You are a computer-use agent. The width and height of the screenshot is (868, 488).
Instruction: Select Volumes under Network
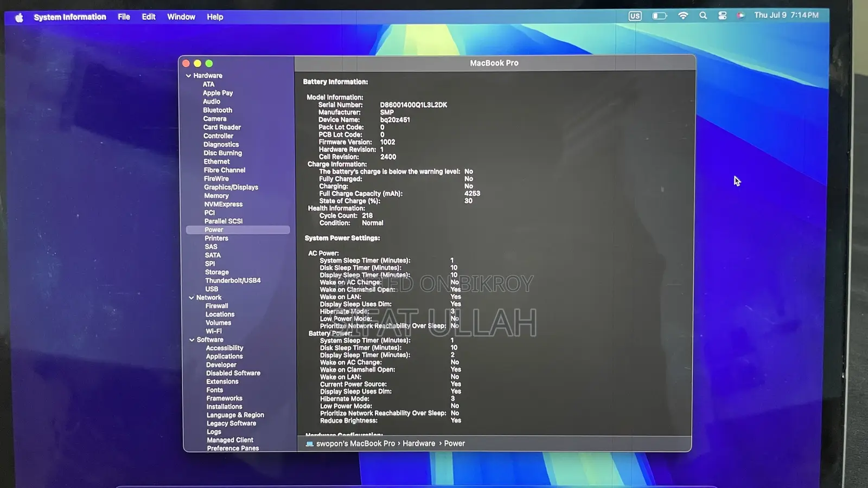pyautogui.click(x=218, y=323)
